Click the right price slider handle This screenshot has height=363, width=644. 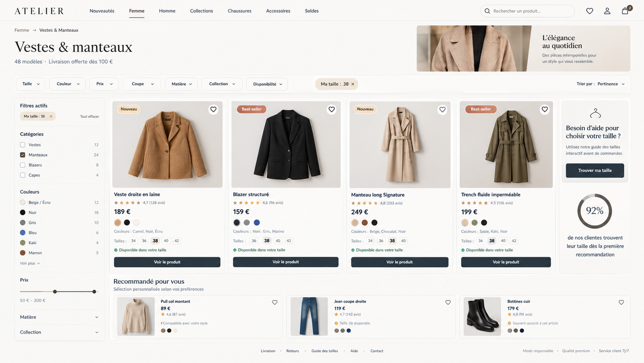coord(94,292)
